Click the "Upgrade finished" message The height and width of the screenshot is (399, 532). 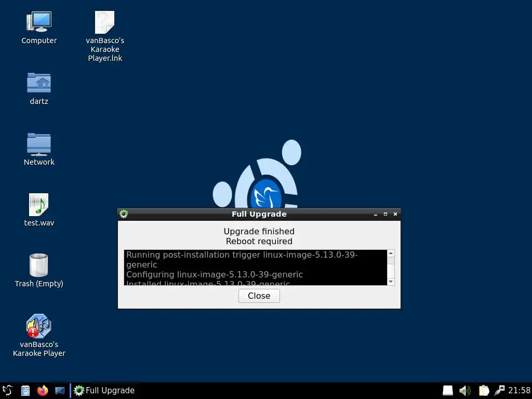[x=259, y=231]
